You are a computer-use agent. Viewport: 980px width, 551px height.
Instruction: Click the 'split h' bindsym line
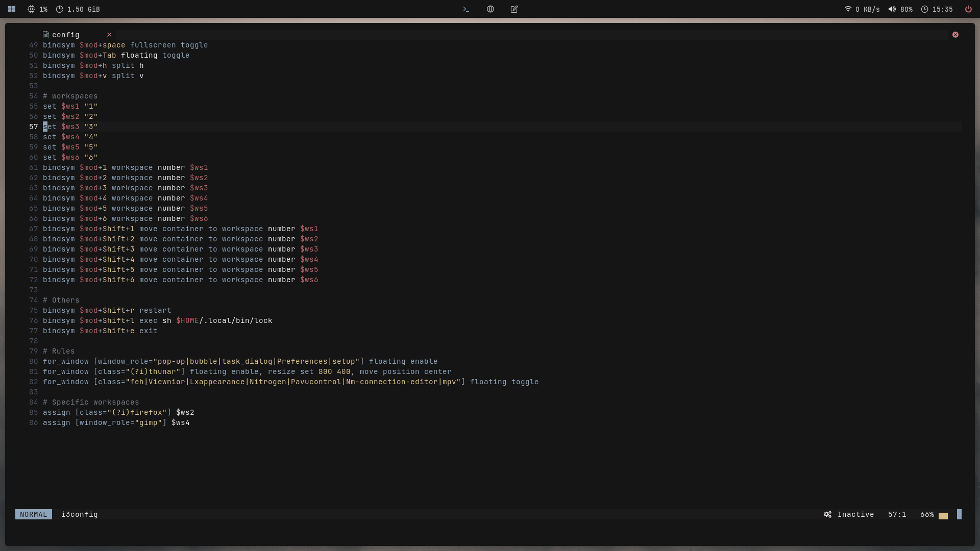[93, 65]
